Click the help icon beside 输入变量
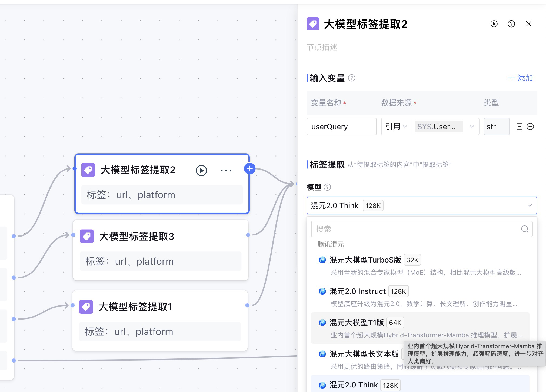This screenshot has width=546, height=392. pyautogui.click(x=351, y=78)
